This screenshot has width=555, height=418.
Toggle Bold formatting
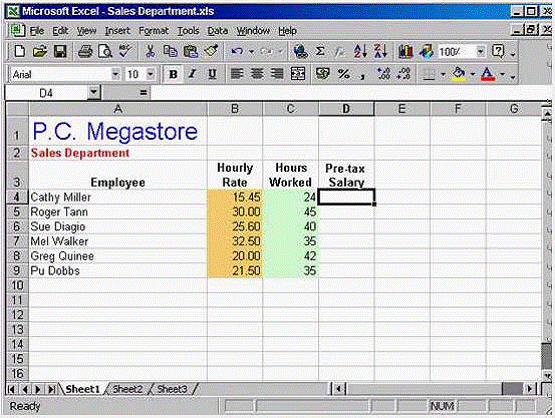tap(173, 74)
